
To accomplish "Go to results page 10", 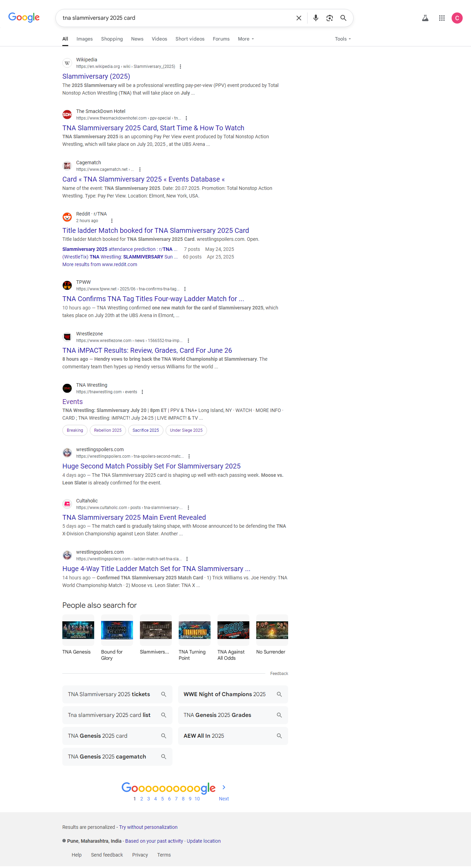I will pyautogui.click(x=197, y=799).
